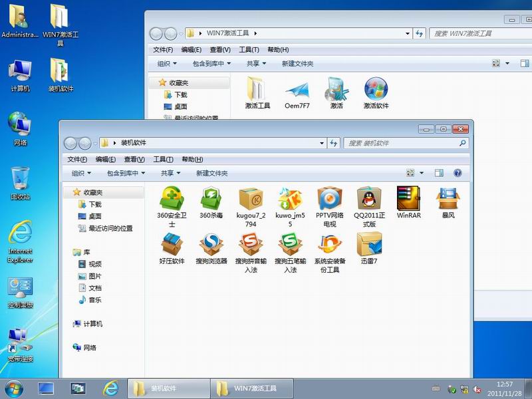Toggle the preview pane in WIN7激活工具 window
532x399 pixels.
[525, 63]
